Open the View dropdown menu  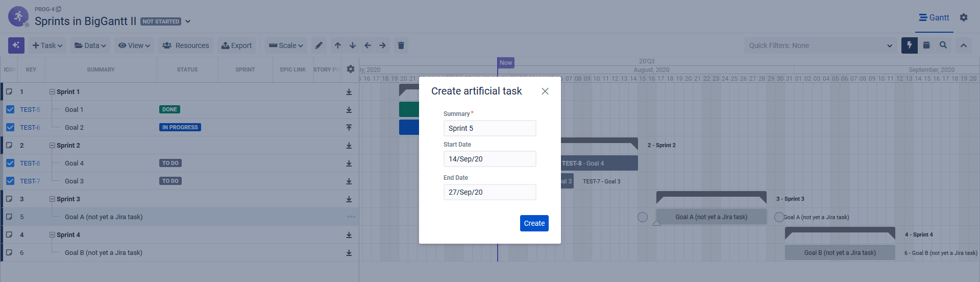134,45
